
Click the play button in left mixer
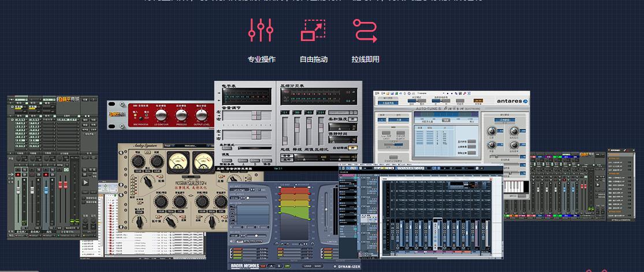pyautogui.click(x=85, y=182)
